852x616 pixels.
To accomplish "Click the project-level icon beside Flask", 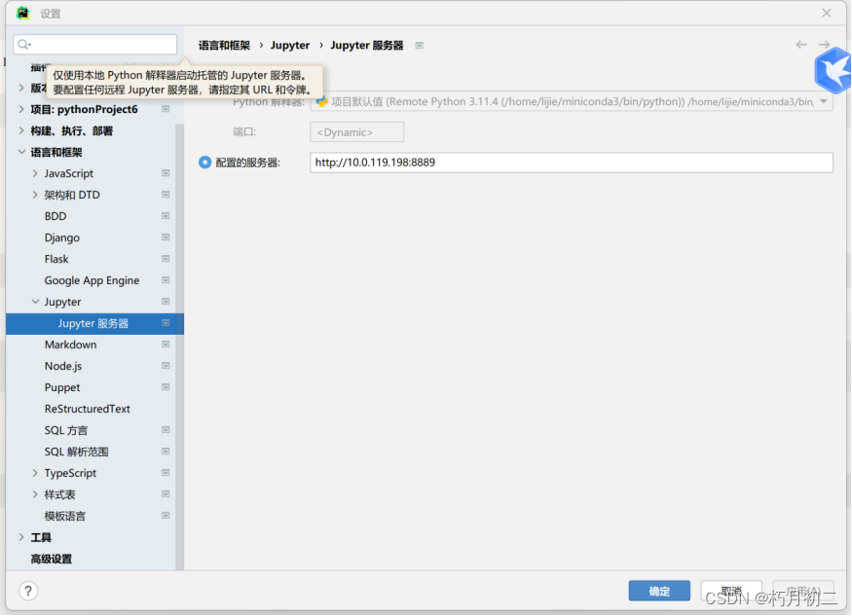I will point(166,259).
